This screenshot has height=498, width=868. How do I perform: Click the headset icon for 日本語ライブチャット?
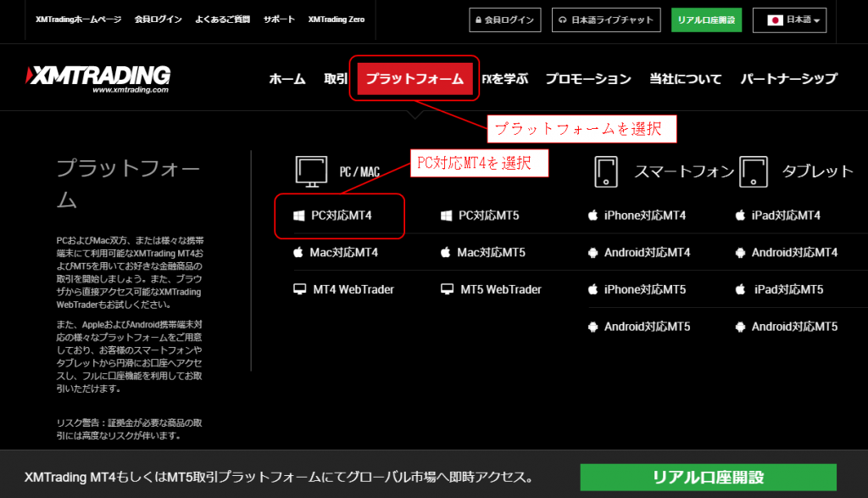coord(563,20)
